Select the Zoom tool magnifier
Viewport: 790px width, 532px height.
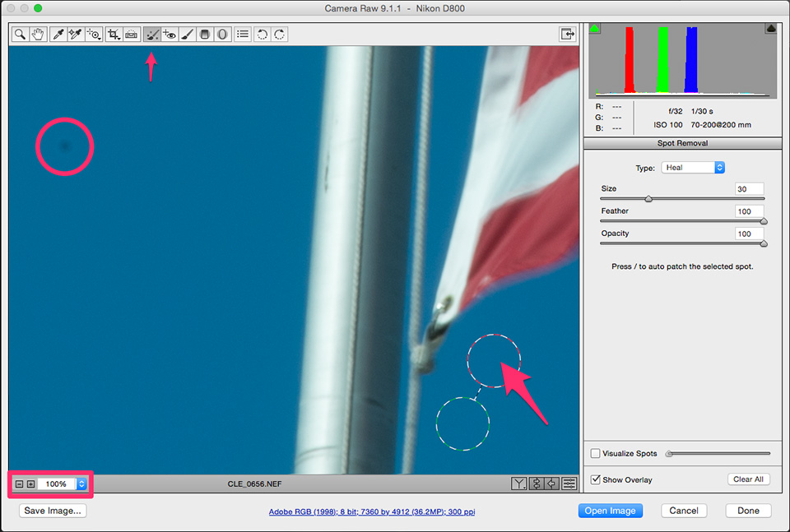[20, 35]
